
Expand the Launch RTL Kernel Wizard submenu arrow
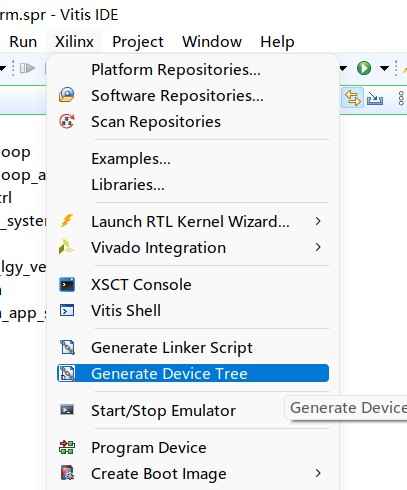tap(318, 221)
